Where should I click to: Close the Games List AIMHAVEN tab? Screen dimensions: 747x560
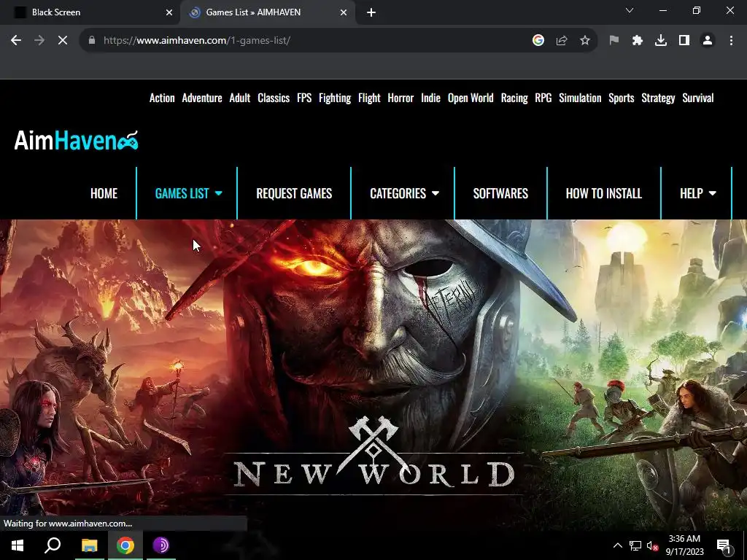point(344,12)
